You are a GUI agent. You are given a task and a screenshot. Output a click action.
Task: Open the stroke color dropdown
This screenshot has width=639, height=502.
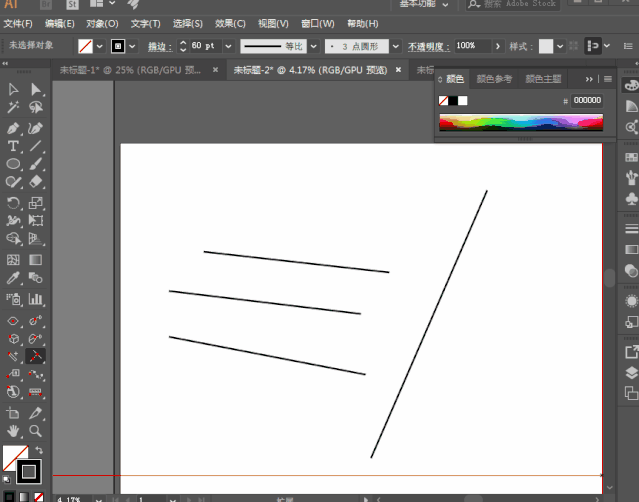click(x=132, y=46)
